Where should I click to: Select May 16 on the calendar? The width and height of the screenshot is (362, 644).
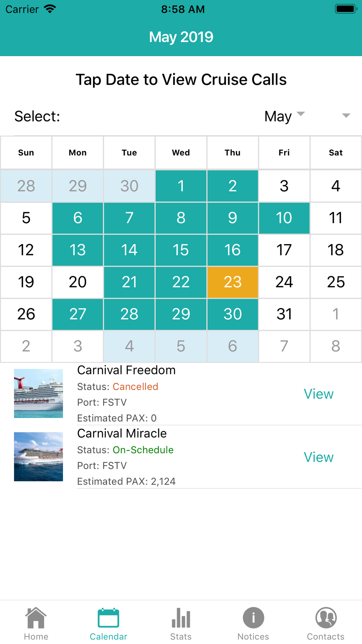point(232,250)
